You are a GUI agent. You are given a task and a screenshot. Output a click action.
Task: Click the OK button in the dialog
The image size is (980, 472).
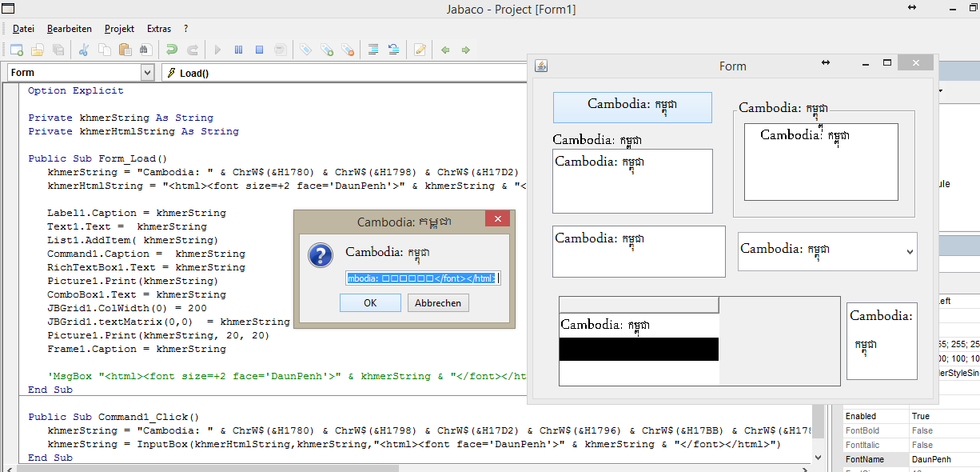[370, 303]
